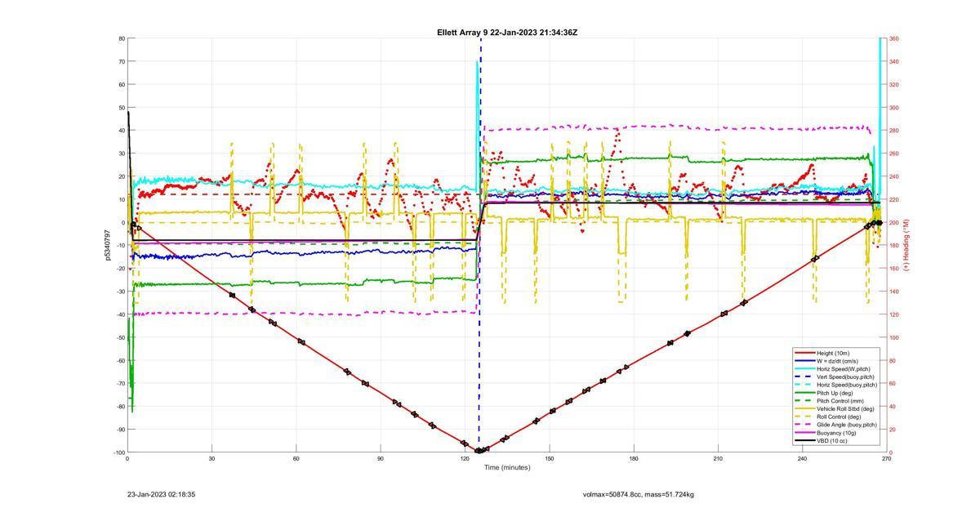The height and width of the screenshot is (508, 980).
Task: Click the left axis tick label -70
Action: [x=120, y=384]
